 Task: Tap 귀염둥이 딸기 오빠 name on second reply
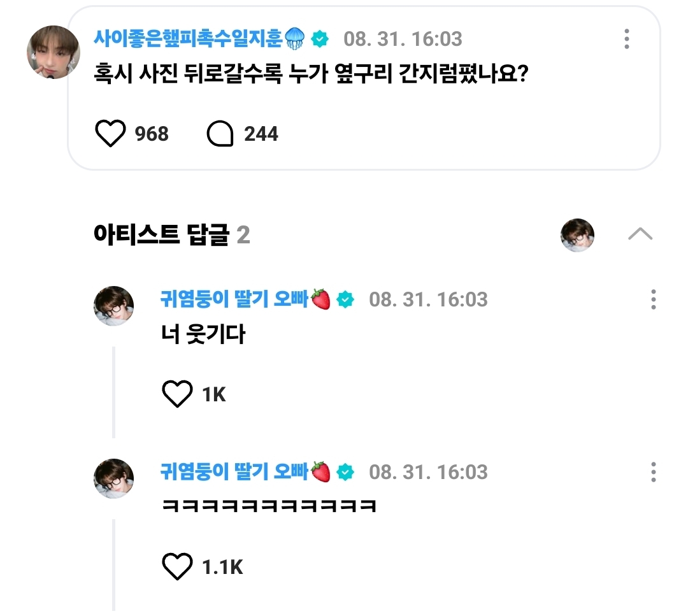(235, 472)
